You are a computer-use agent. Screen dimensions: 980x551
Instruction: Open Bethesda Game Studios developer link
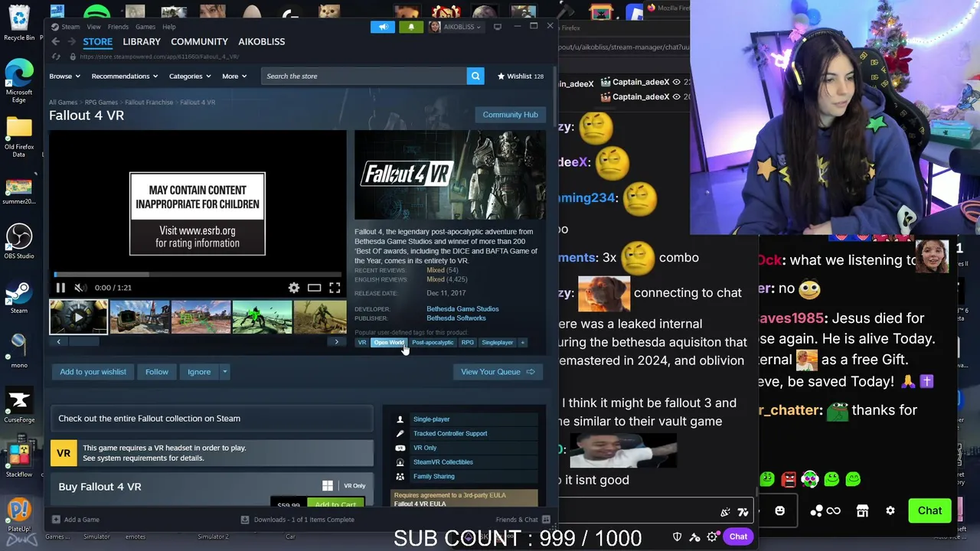462,309
